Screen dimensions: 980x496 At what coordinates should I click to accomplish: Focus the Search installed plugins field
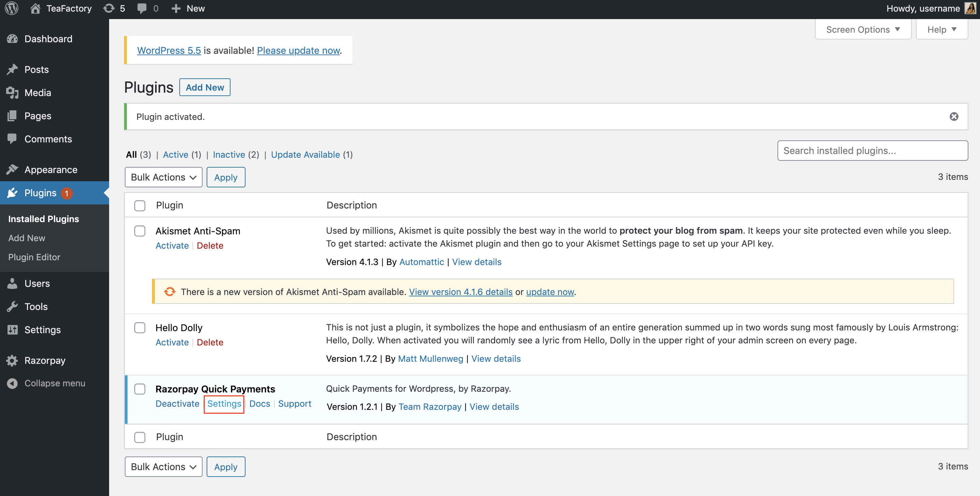click(x=872, y=151)
